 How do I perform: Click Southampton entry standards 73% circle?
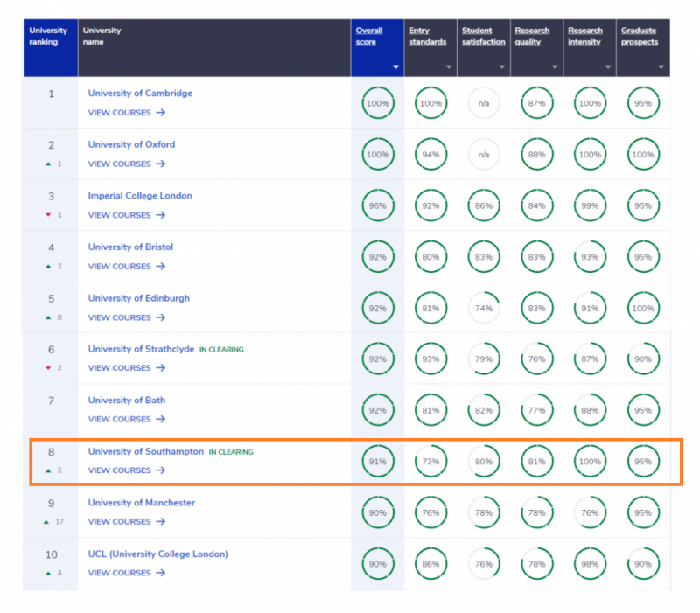coord(430,462)
